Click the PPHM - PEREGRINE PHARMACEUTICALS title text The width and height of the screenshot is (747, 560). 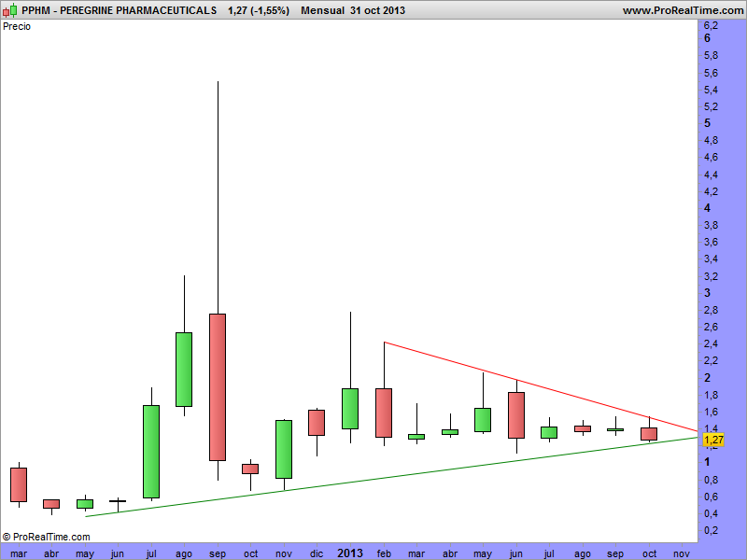coord(120,10)
